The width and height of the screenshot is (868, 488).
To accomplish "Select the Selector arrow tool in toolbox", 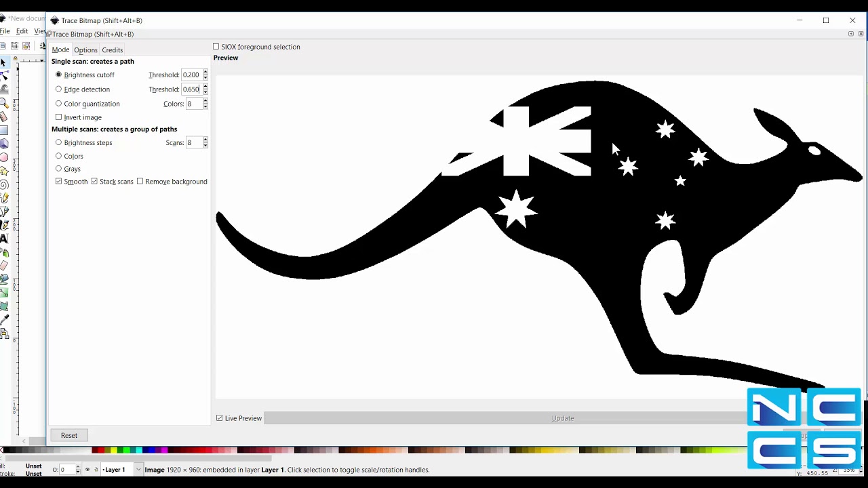I will (x=4, y=62).
